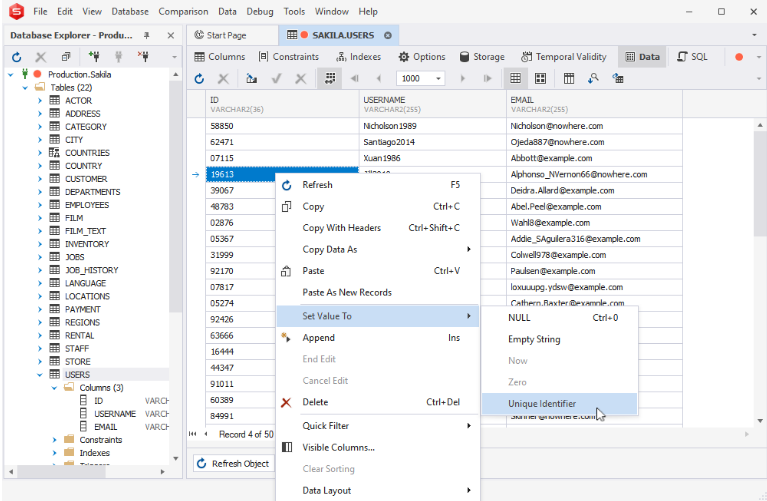Expand the Constraints folder under USERS
Image resolution: width=767 pixels, height=501 pixels.
[54, 440]
